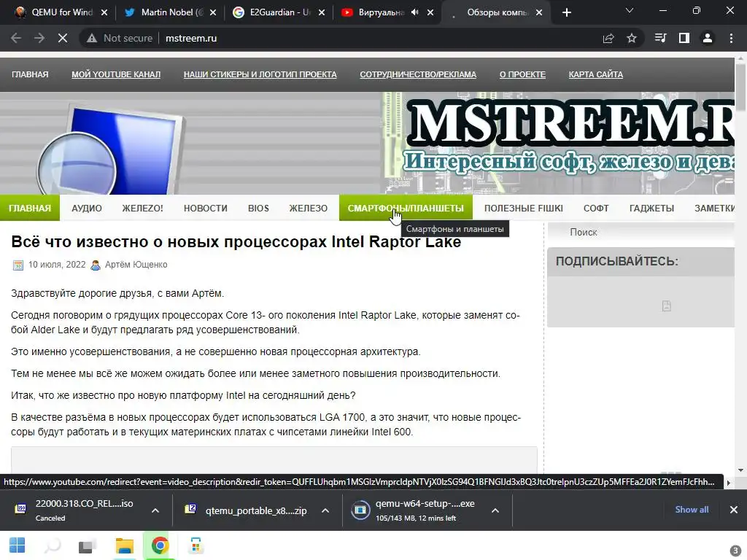Open media controls icon
Image resolution: width=747 pixels, height=560 pixels.
[661, 38]
